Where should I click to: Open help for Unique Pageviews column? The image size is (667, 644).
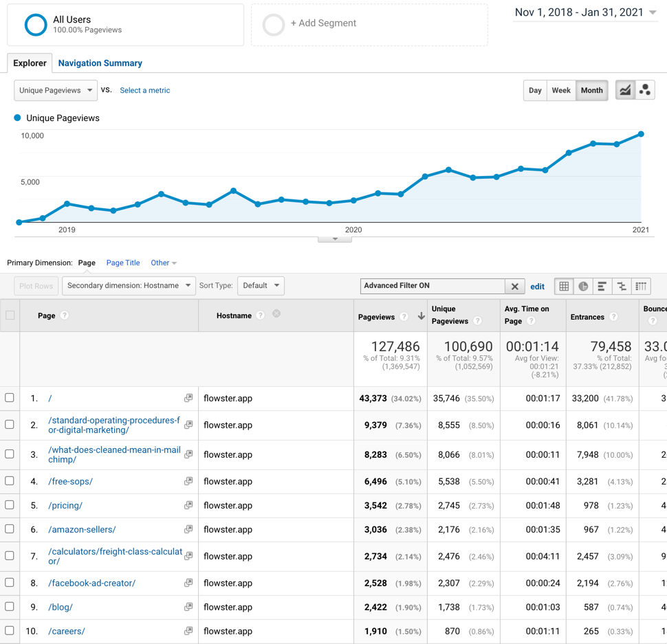click(x=478, y=321)
